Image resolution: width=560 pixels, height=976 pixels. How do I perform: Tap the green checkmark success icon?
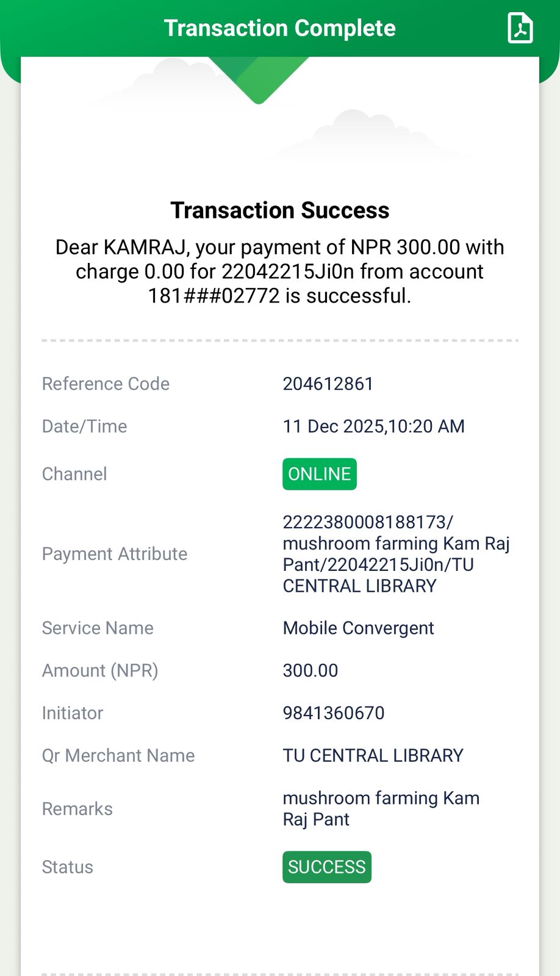click(259, 78)
